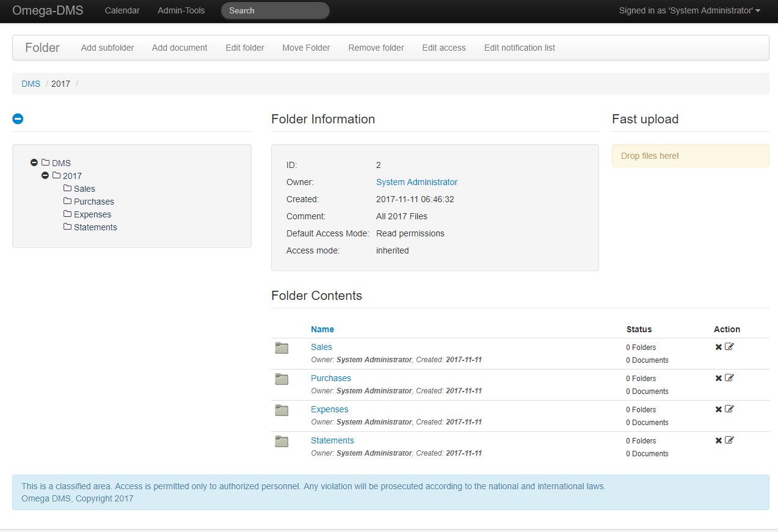778x532 pixels.
Task: Open the System Administrator owner link
Action: (x=416, y=182)
